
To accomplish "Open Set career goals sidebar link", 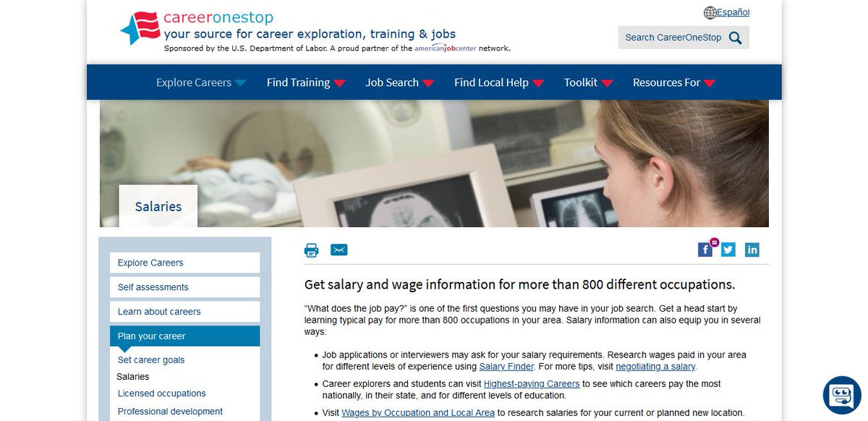I will tap(151, 360).
